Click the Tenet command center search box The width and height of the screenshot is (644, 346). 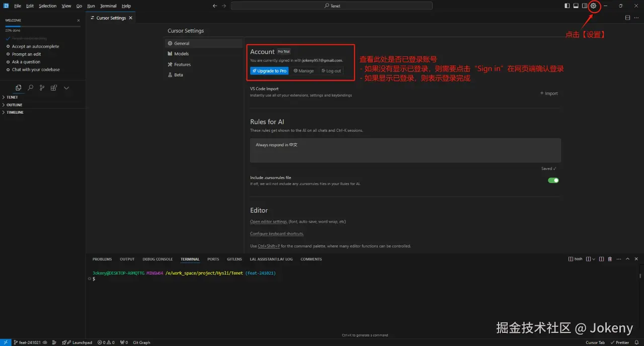click(332, 6)
